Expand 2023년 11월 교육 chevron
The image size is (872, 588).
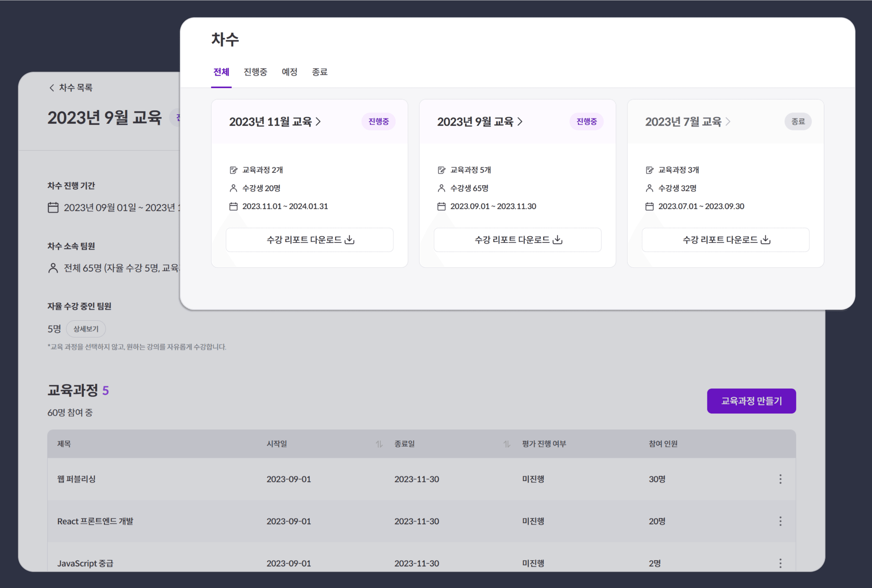[318, 121]
